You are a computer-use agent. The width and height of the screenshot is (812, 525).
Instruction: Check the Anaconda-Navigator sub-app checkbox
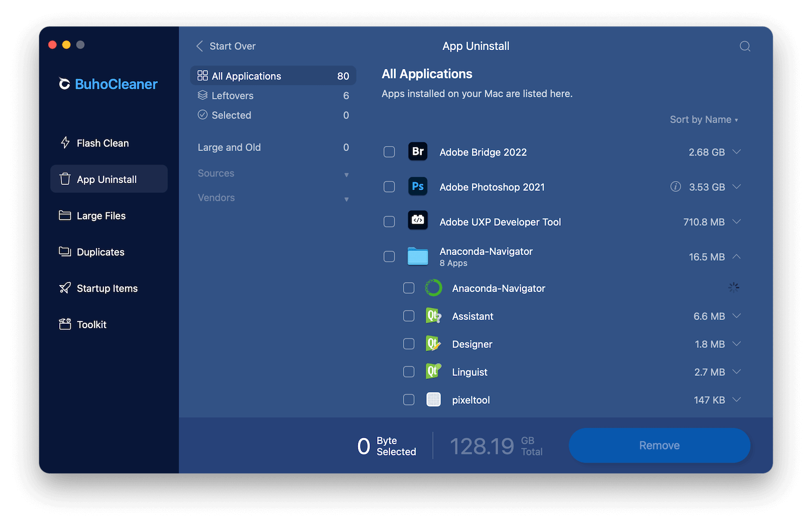pyautogui.click(x=409, y=288)
